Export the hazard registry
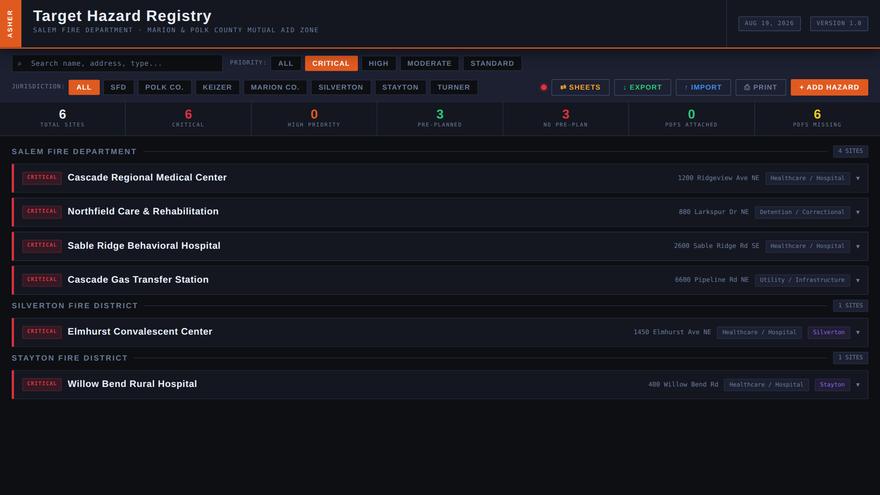880x495 pixels. (x=642, y=88)
